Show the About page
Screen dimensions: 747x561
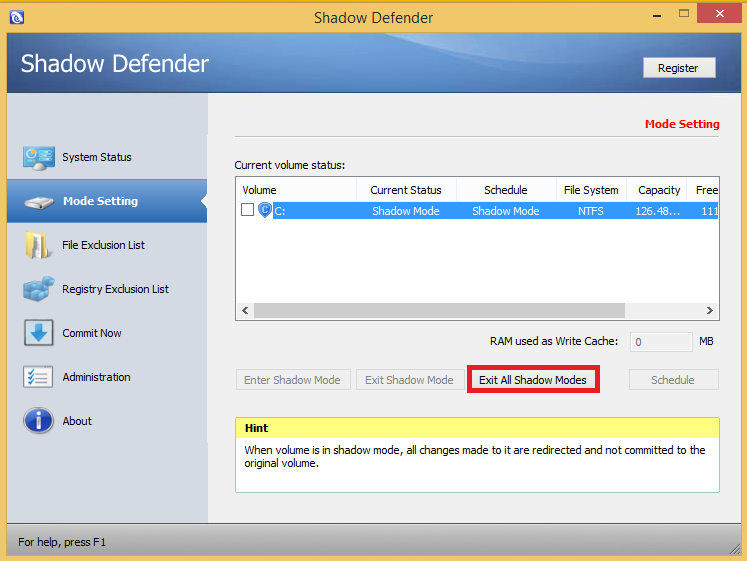(x=77, y=421)
